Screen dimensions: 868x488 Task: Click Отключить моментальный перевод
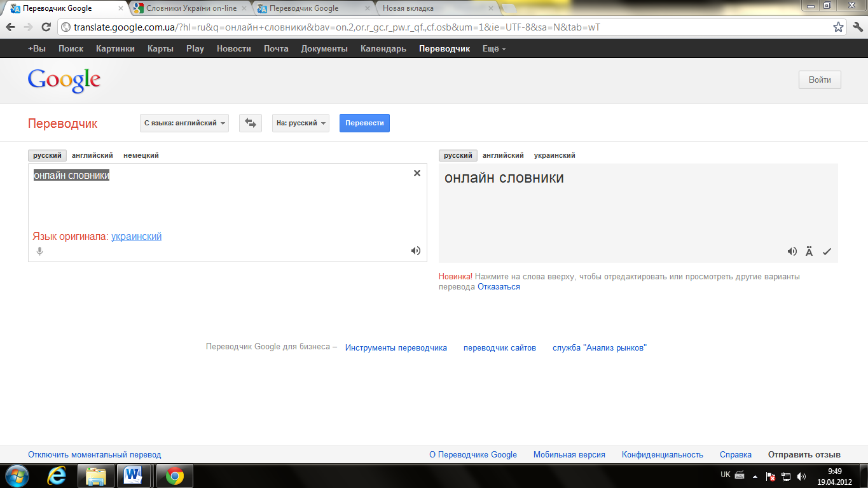(95, 455)
